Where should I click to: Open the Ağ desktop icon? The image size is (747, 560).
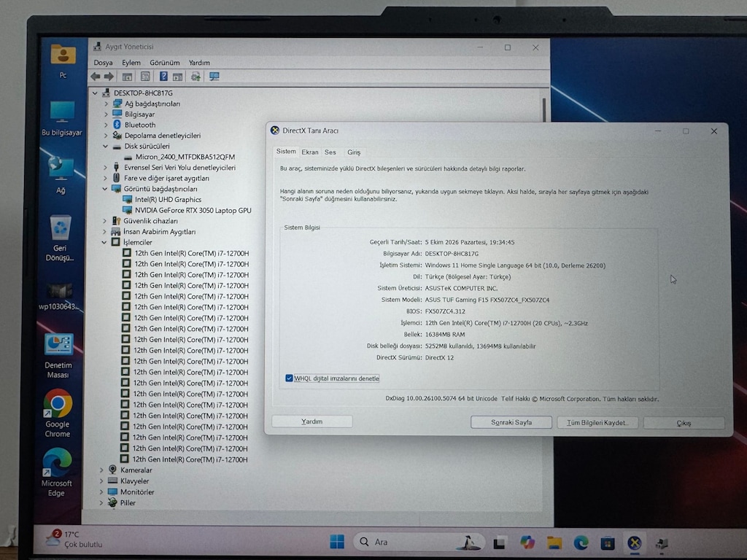point(61,175)
